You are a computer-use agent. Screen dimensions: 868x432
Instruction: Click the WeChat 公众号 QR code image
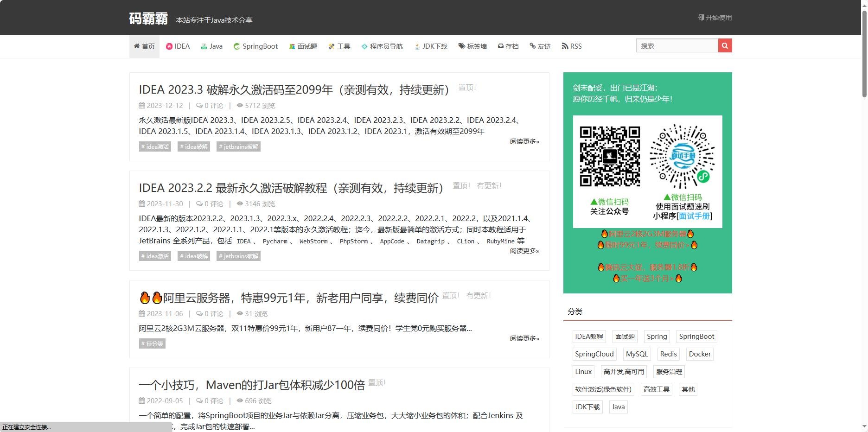pos(610,156)
